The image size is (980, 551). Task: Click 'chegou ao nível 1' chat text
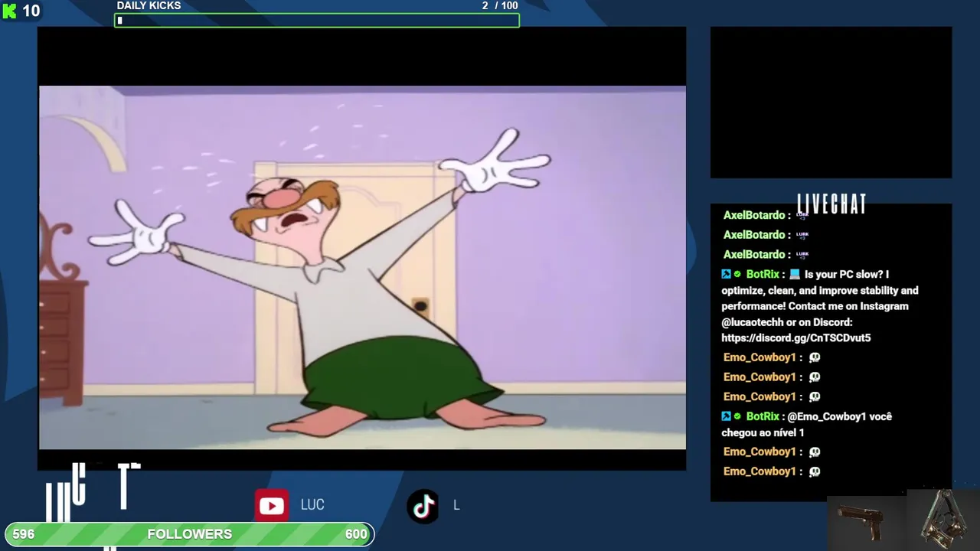coord(763,432)
